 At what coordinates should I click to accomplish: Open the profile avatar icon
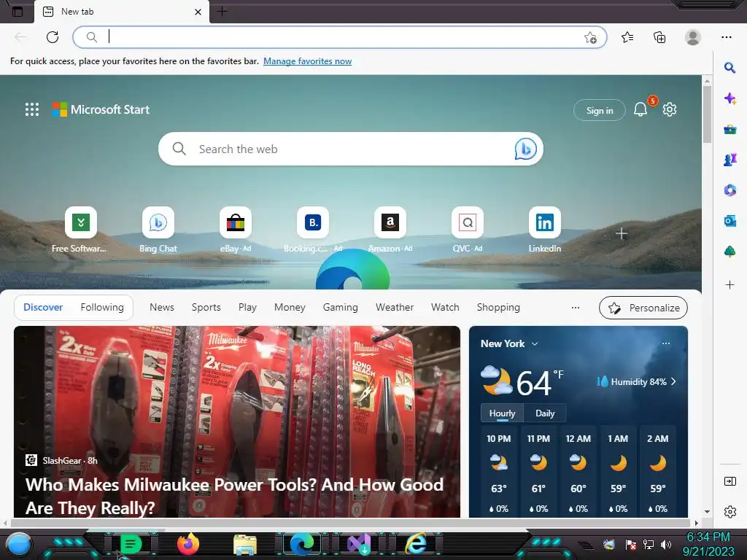point(693,36)
